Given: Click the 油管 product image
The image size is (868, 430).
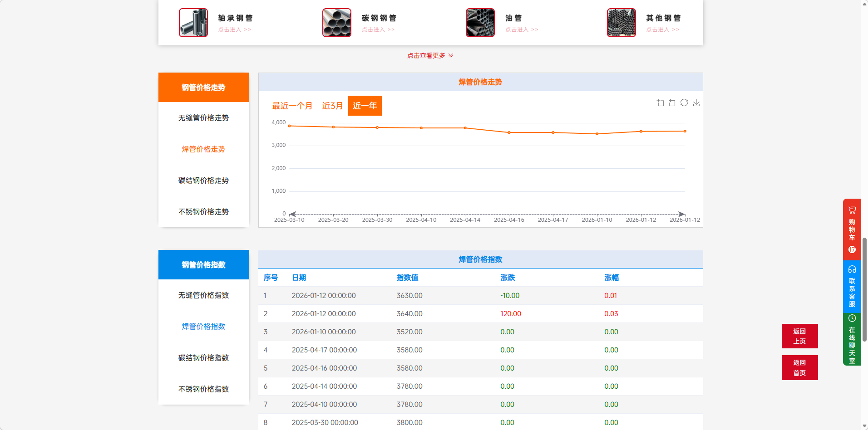Looking at the screenshot, I should (x=480, y=23).
